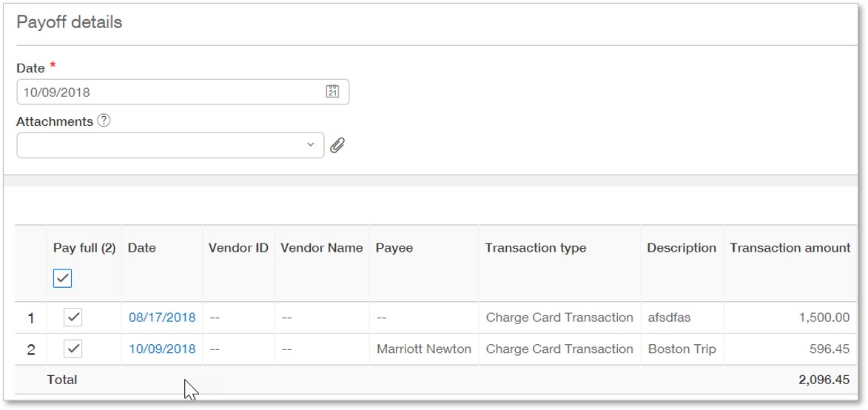Click the Transaction amount column header
This screenshot has width=868, height=410.
pos(790,248)
